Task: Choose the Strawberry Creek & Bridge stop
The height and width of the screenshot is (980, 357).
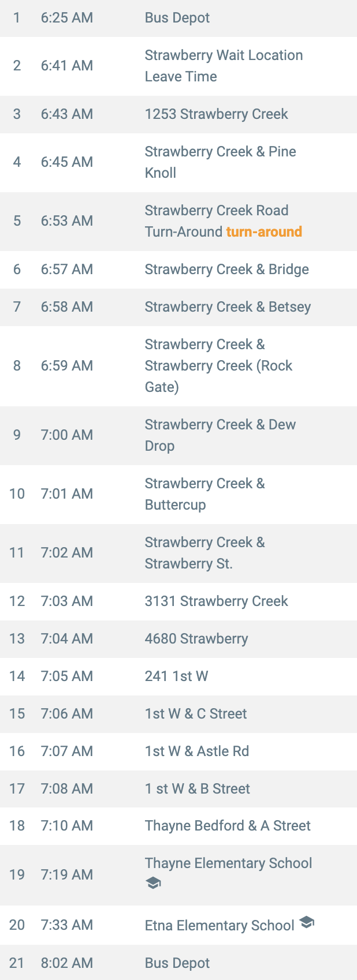Action: click(x=178, y=270)
